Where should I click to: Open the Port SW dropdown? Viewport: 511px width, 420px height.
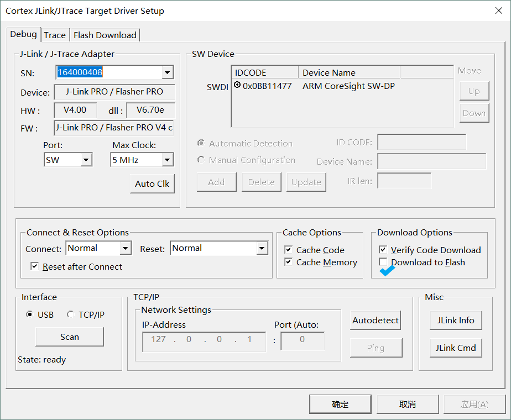pos(86,160)
